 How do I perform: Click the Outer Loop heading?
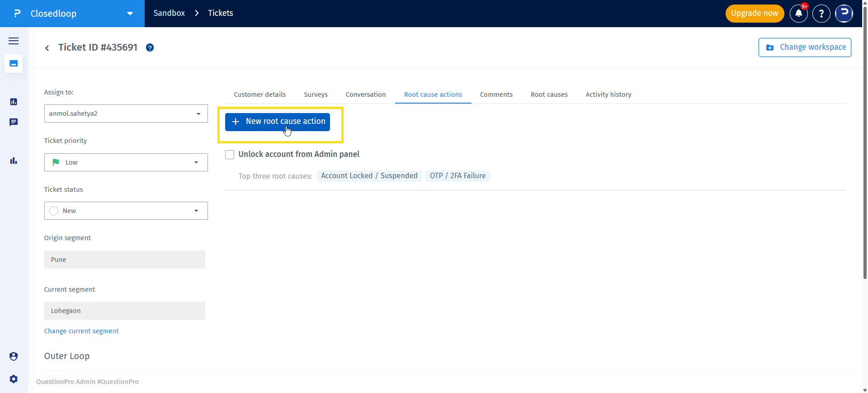click(67, 356)
